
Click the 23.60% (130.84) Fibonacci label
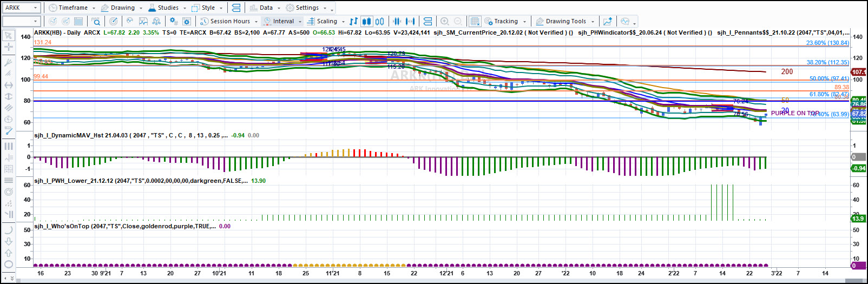coord(827,43)
